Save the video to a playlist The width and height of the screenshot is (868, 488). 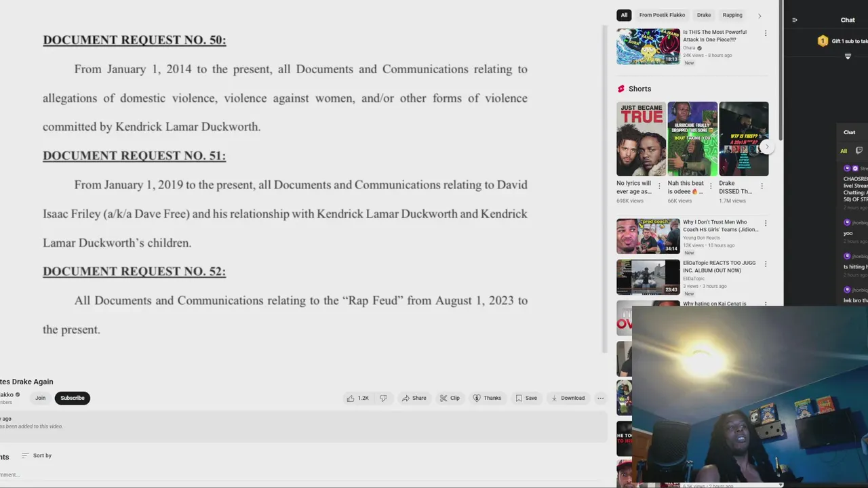pos(526,398)
